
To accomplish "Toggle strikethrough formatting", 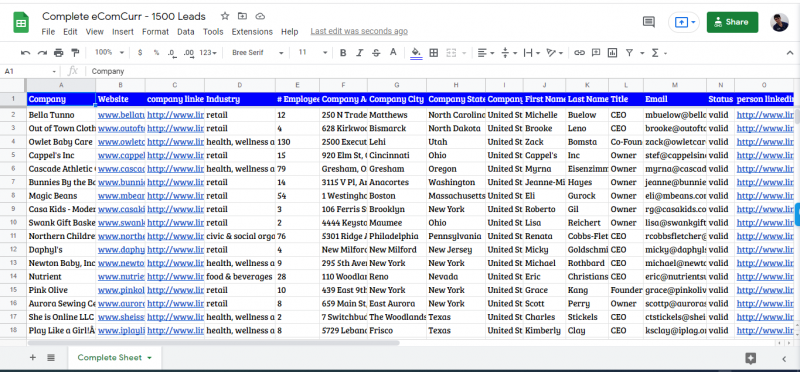I will 376,53.
